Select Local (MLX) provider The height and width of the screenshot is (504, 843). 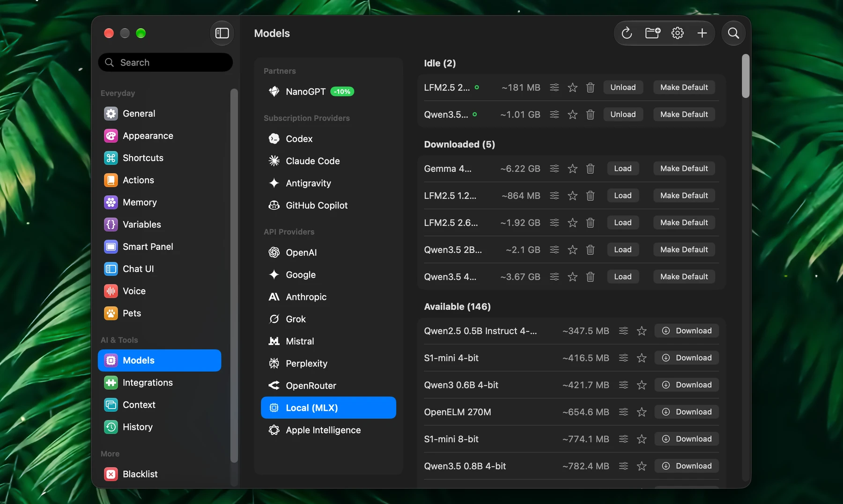328,408
